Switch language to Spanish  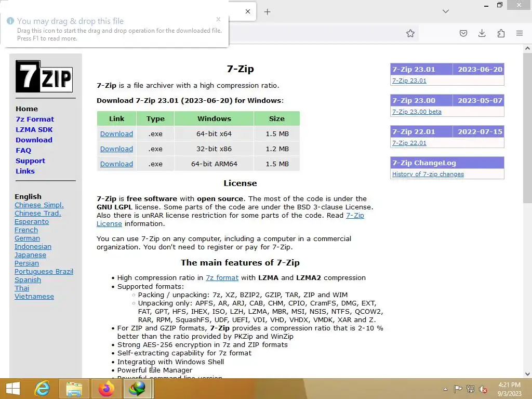[28, 280]
